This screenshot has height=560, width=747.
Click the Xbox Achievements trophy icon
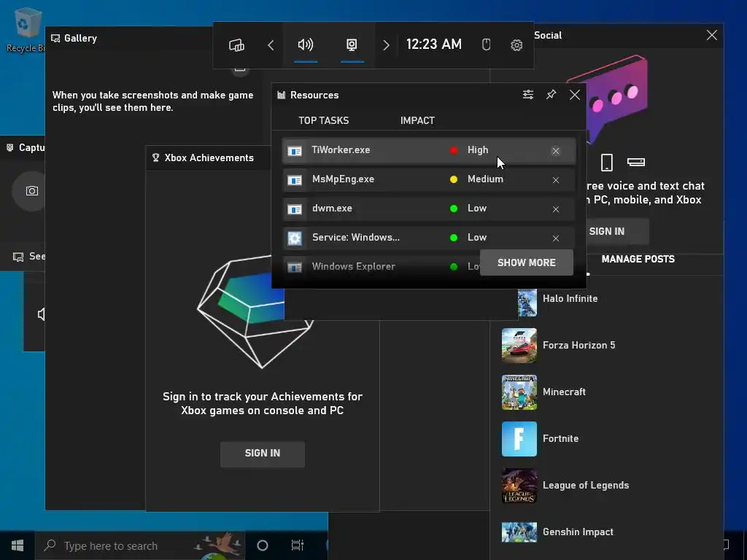click(155, 157)
